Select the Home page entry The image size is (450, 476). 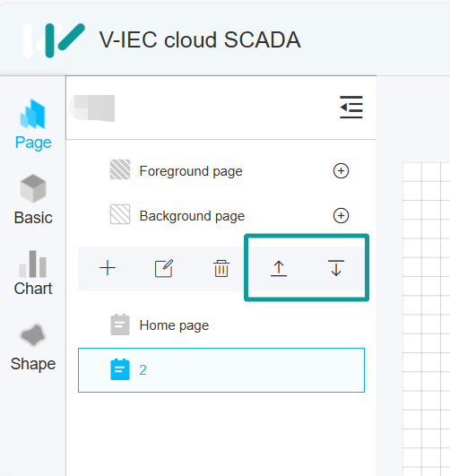tap(221, 325)
